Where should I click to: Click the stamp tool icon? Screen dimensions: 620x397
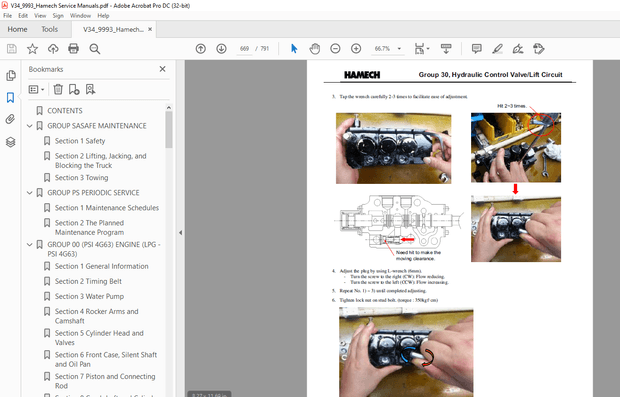coord(539,49)
